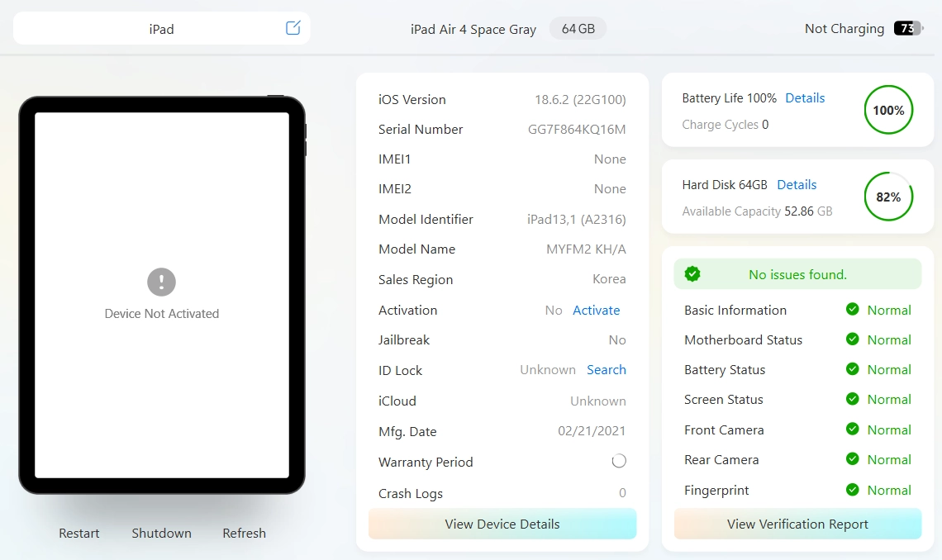The width and height of the screenshot is (942, 560).
Task: Search the ID Lock status
Action: (x=607, y=370)
